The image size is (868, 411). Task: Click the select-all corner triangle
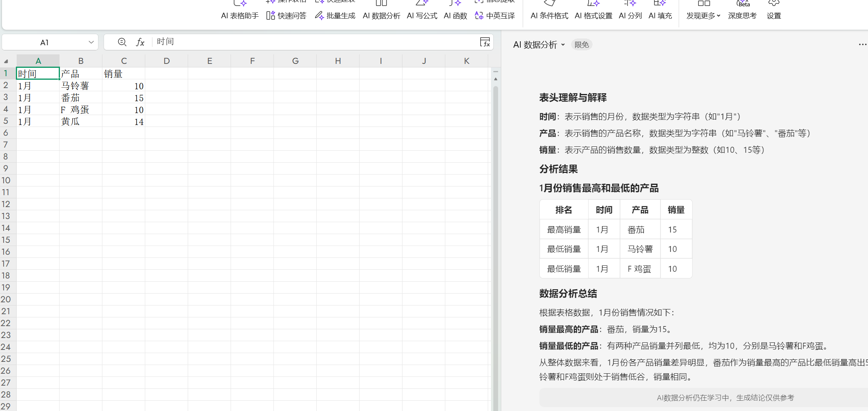point(6,61)
